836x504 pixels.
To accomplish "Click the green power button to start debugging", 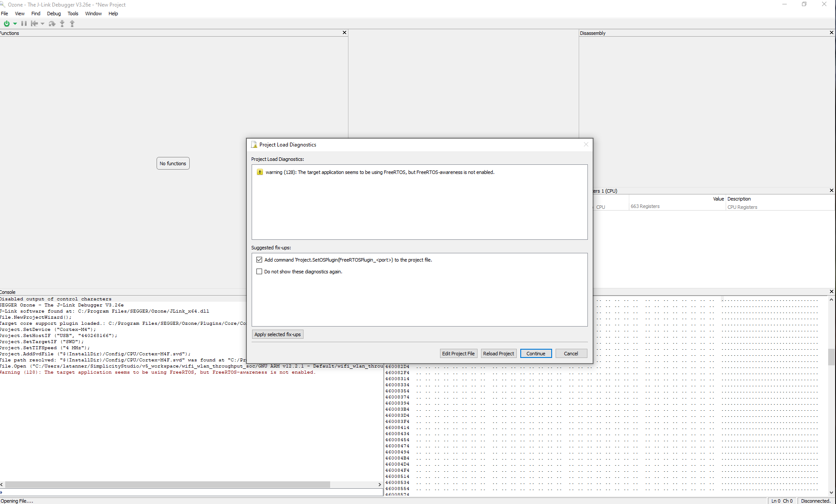I will [x=7, y=24].
